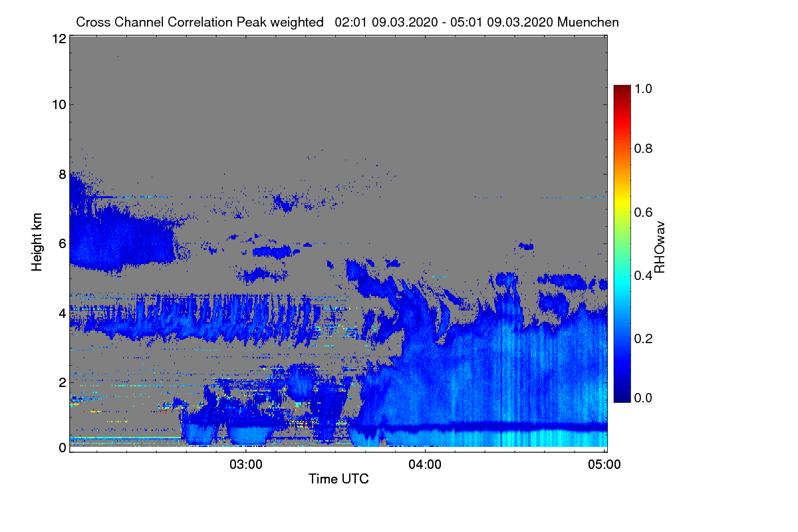
Task: Click the date range '02:01 09.03.2020' in title
Action: 387,22
